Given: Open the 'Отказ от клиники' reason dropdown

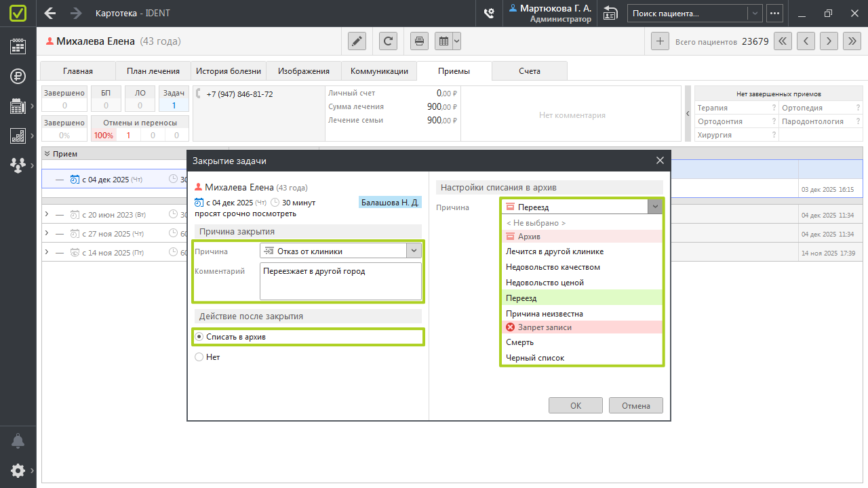Looking at the screenshot, I should pyautogui.click(x=414, y=251).
